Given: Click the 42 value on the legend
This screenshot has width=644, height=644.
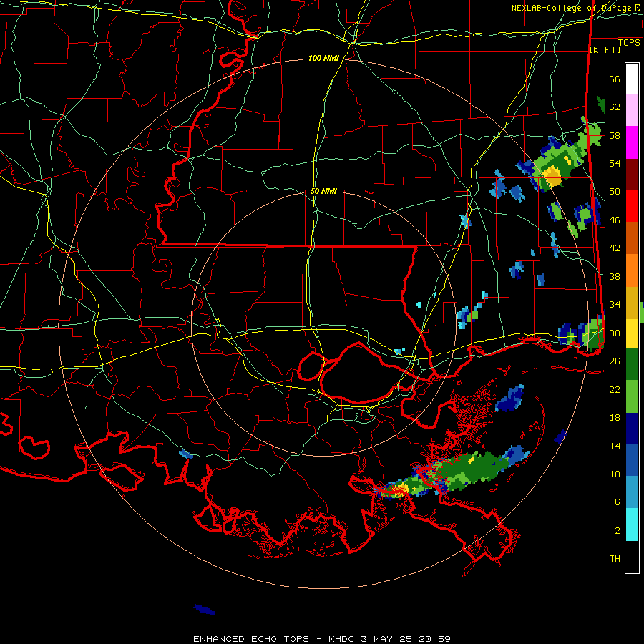Looking at the screenshot, I should (x=615, y=248).
